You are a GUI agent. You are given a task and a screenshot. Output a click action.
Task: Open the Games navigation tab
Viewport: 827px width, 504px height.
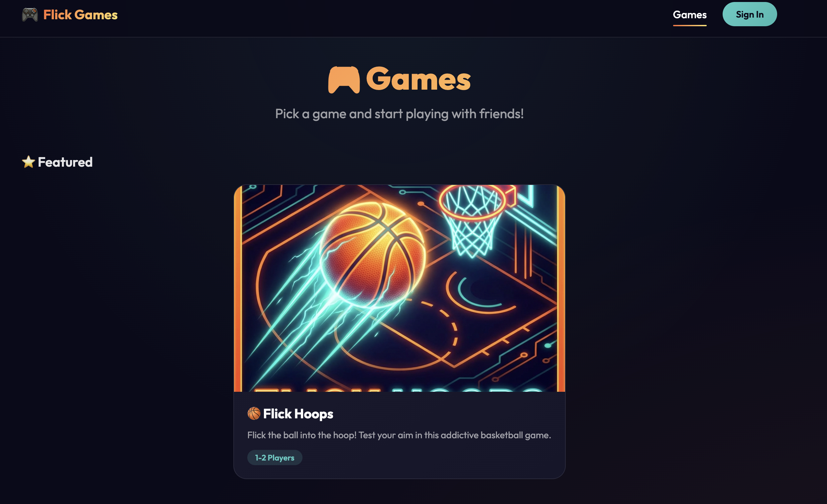click(x=689, y=15)
